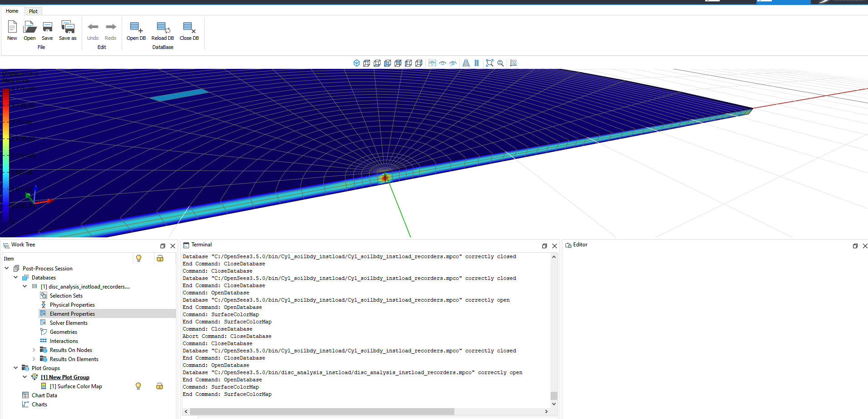Open a file using the Open icon

click(29, 30)
